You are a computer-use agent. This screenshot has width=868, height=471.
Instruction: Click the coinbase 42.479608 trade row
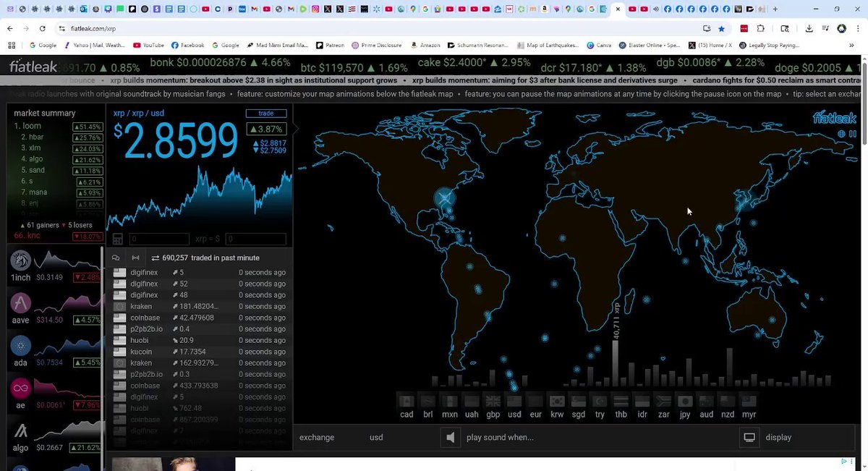coord(200,318)
